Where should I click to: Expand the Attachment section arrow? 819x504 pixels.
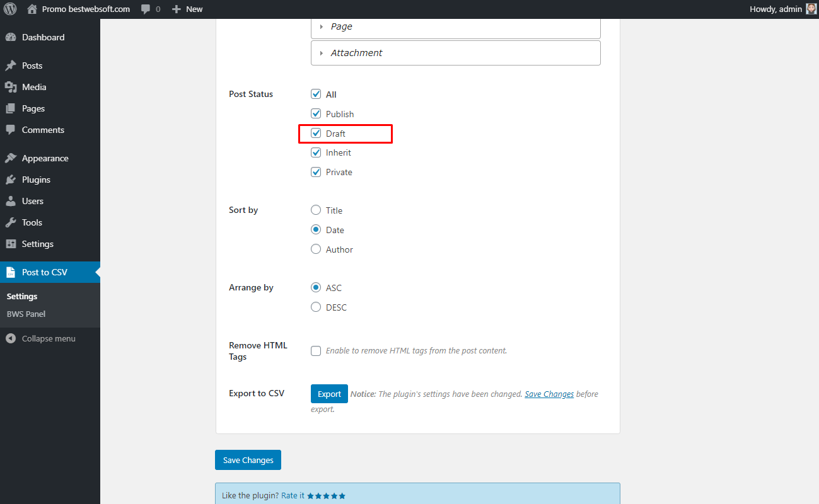click(x=322, y=53)
